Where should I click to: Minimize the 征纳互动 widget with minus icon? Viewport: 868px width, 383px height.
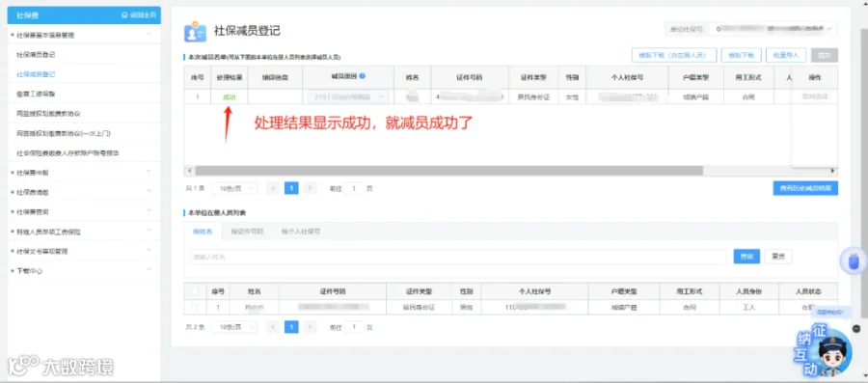pos(856,329)
